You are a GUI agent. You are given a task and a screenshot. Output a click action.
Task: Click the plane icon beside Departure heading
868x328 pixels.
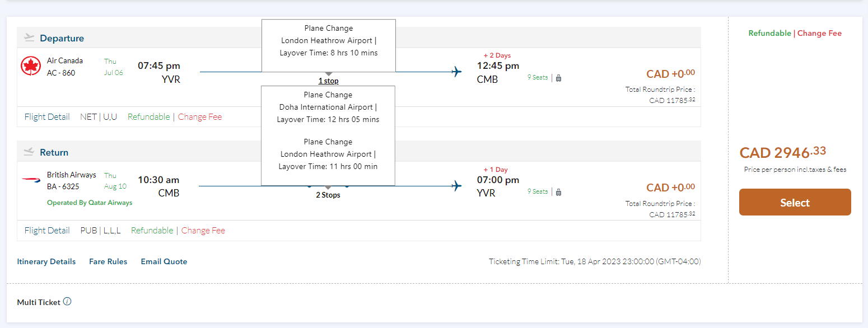29,38
